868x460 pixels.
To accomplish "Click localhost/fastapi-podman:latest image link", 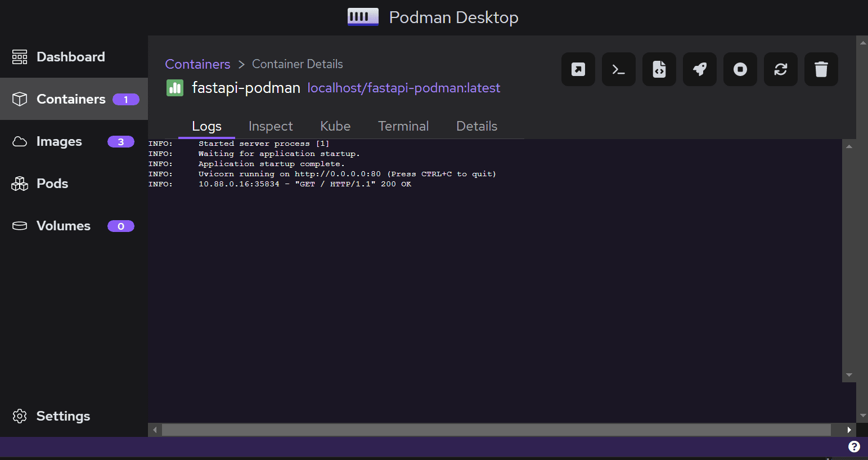I will pyautogui.click(x=403, y=88).
